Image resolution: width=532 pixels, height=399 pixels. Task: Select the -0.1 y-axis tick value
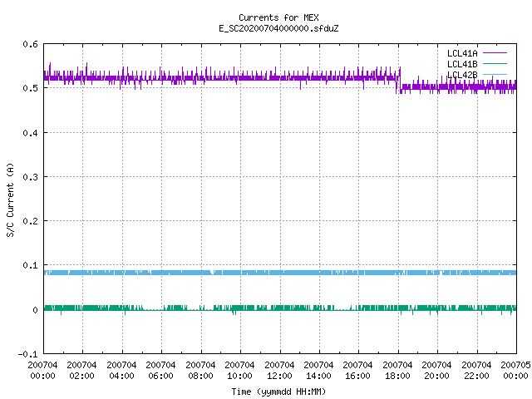point(27,354)
